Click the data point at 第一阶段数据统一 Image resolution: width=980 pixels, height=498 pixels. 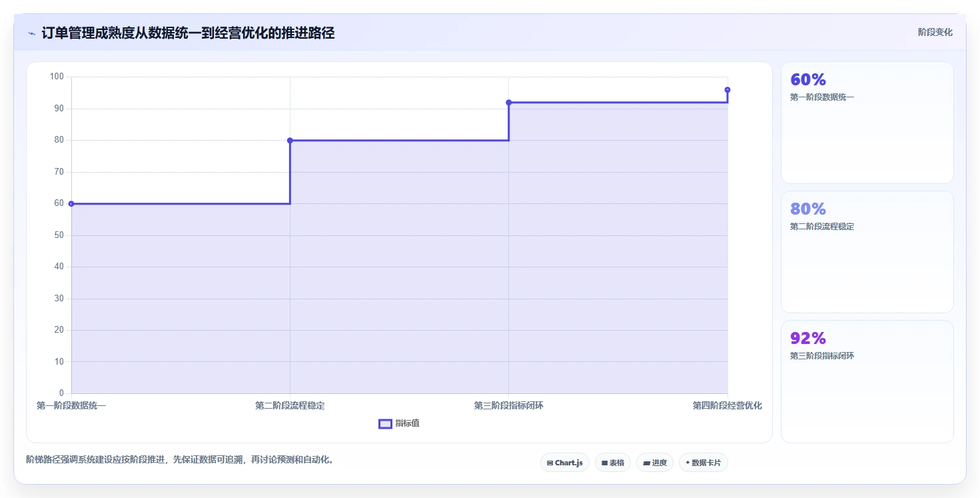[x=71, y=203]
